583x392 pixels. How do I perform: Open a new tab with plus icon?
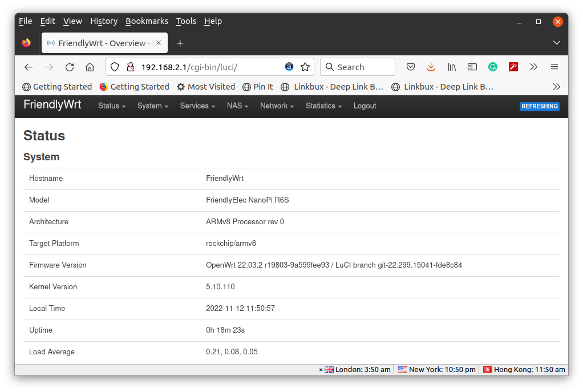click(180, 43)
